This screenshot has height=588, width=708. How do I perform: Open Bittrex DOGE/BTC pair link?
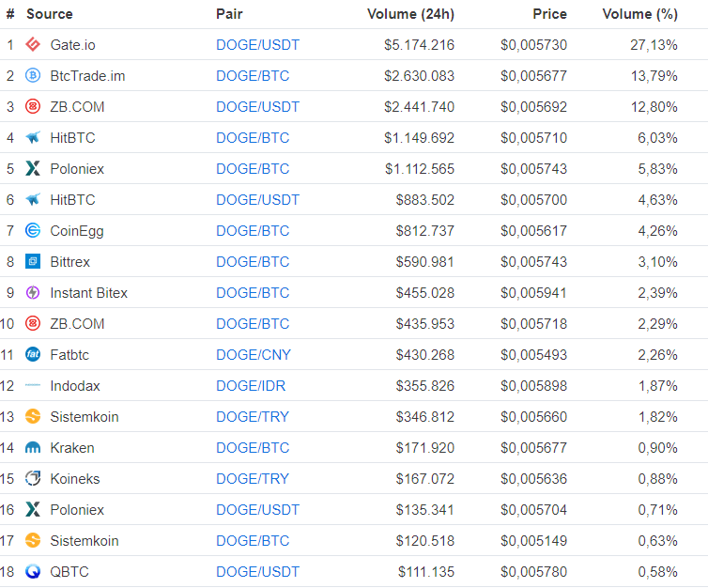tap(253, 262)
